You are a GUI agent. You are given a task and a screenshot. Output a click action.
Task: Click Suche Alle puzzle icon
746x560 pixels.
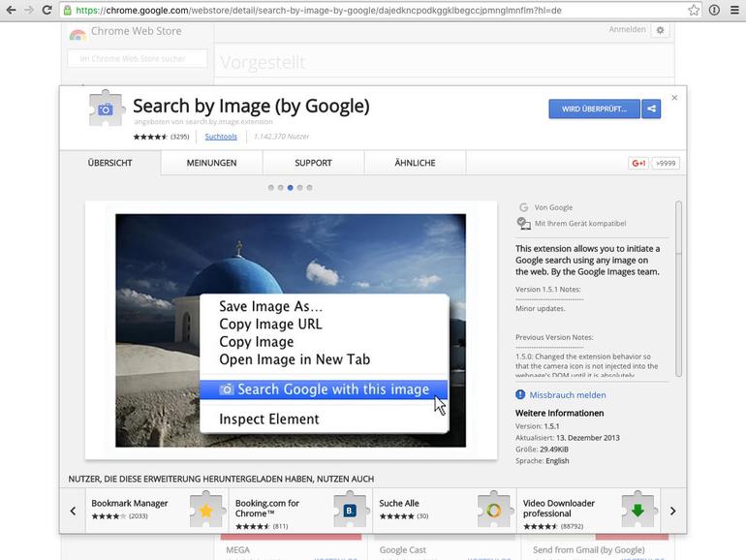click(x=494, y=509)
